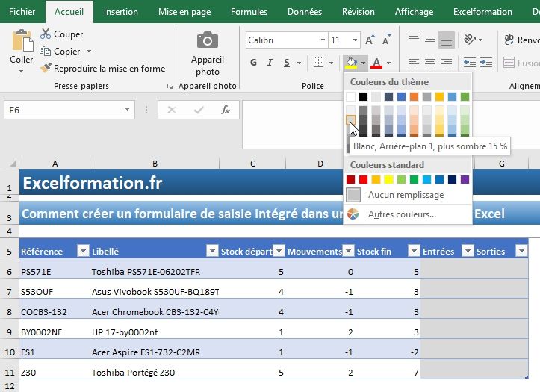The height and width of the screenshot is (392, 540).
Task: Align text to bottom of cell
Action: [x=447, y=40]
